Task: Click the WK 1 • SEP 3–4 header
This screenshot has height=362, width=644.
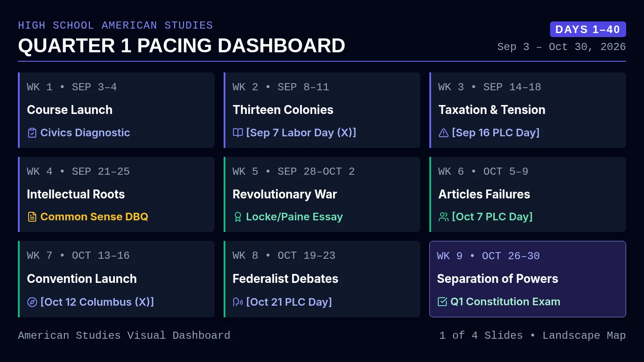Action: pos(72,87)
